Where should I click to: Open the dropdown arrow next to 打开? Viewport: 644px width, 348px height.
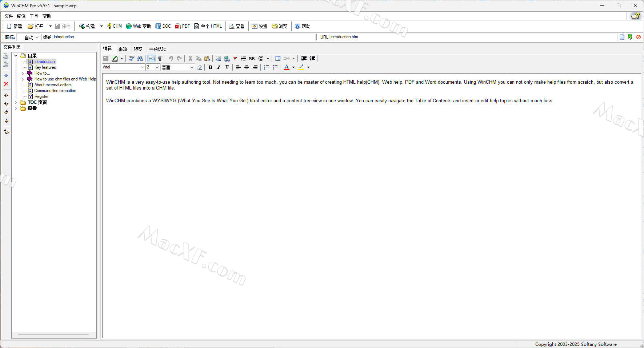(50, 26)
